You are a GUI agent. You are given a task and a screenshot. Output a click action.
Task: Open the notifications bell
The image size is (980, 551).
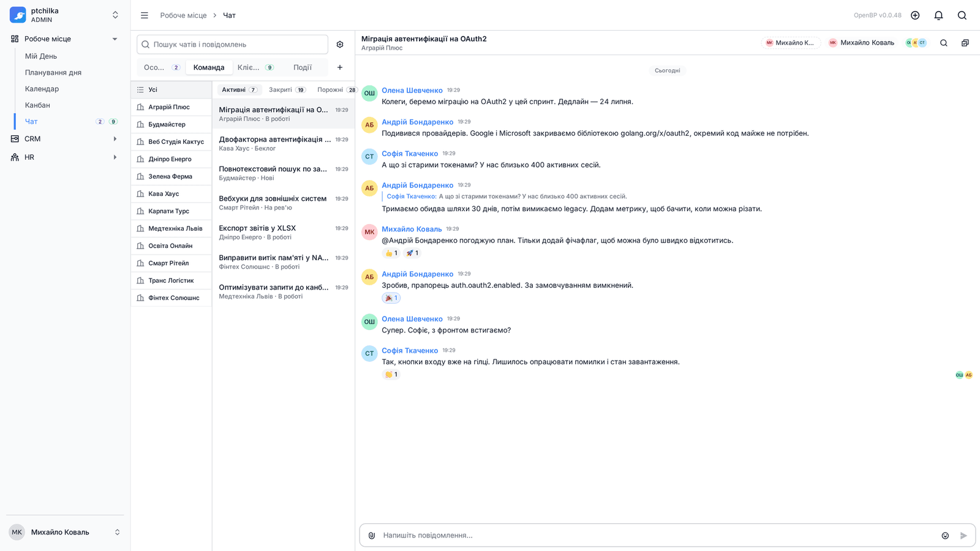coord(938,15)
